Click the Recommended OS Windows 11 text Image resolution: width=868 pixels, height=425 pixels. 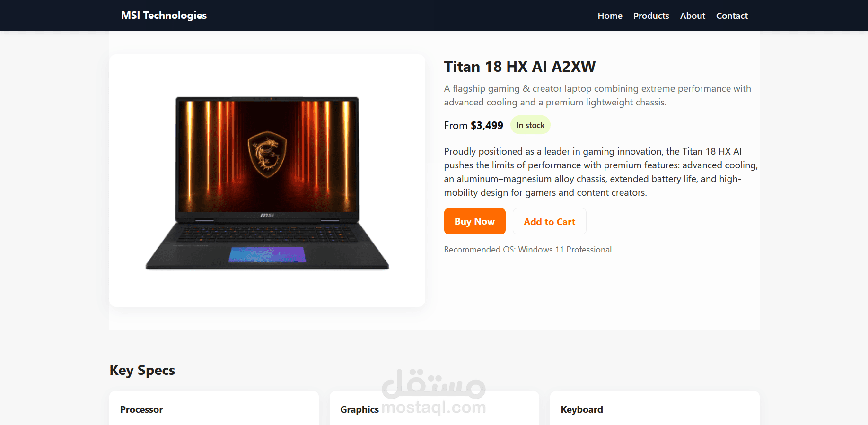coord(527,250)
